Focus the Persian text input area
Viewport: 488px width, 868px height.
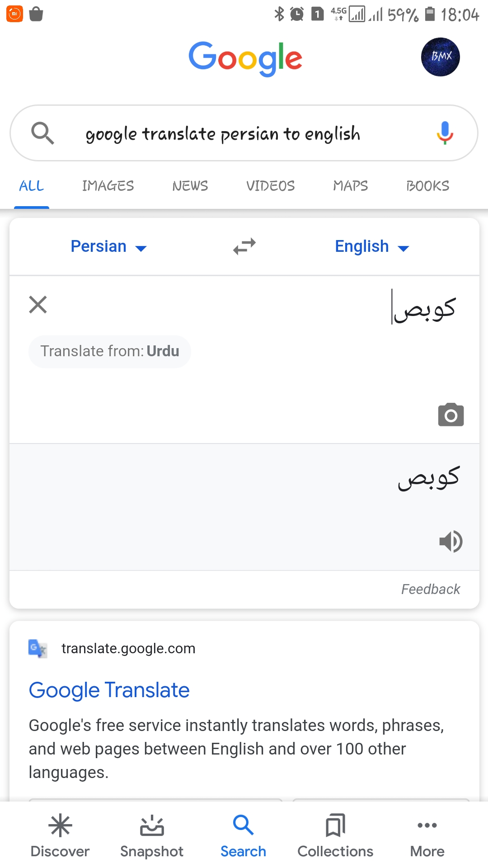coord(244,359)
